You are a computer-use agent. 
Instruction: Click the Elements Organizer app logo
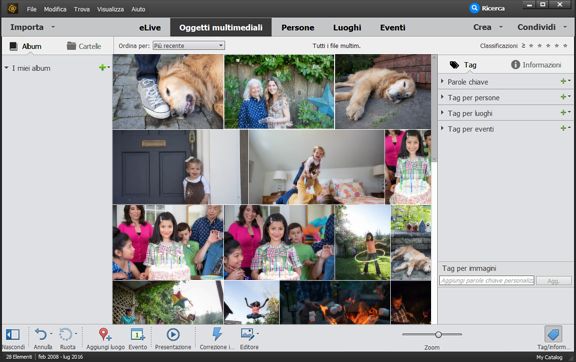(x=12, y=8)
